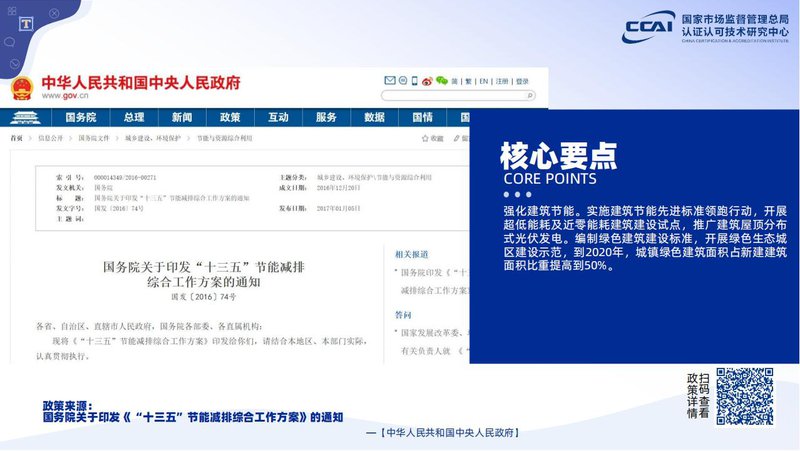Switch to simplified Chinese 简
Image resolution: width=800 pixels, height=451 pixels.
[x=455, y=81]
